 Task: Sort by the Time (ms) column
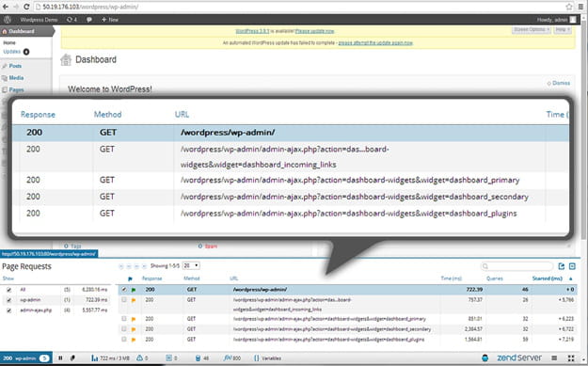point(452,278)
